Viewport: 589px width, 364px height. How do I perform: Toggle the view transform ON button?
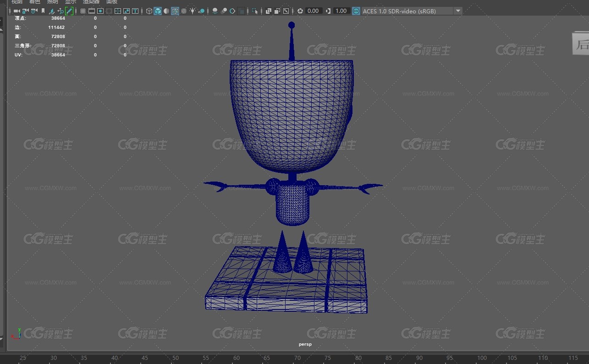[356, 11]
